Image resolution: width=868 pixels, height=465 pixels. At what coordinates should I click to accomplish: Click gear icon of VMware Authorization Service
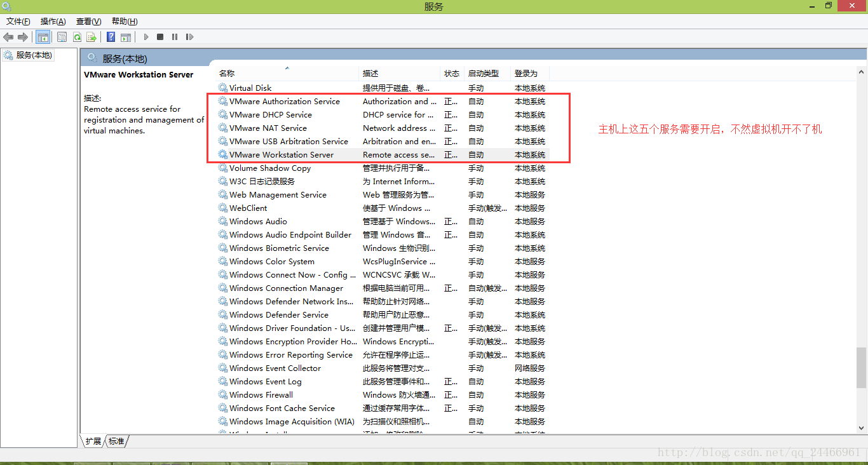223,101
